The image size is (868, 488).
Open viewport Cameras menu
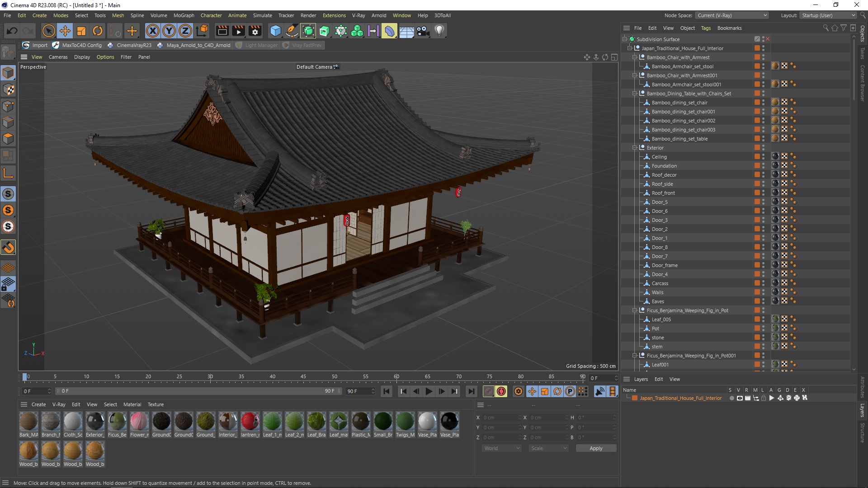[x=58, y=57]
